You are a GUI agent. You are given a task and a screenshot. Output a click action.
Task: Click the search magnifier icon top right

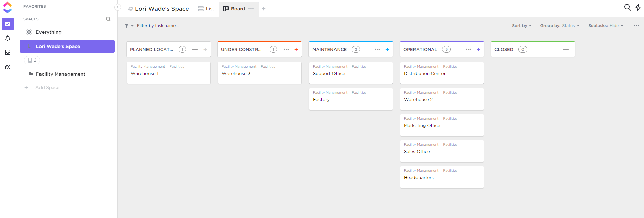(x=627, y=7)
